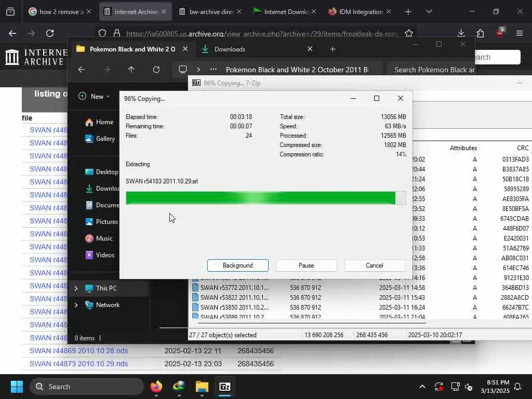This screenshot has height=399, width=532.
Task: Sort 7-Zip list by Attributes column
Action: coord(463,148)
